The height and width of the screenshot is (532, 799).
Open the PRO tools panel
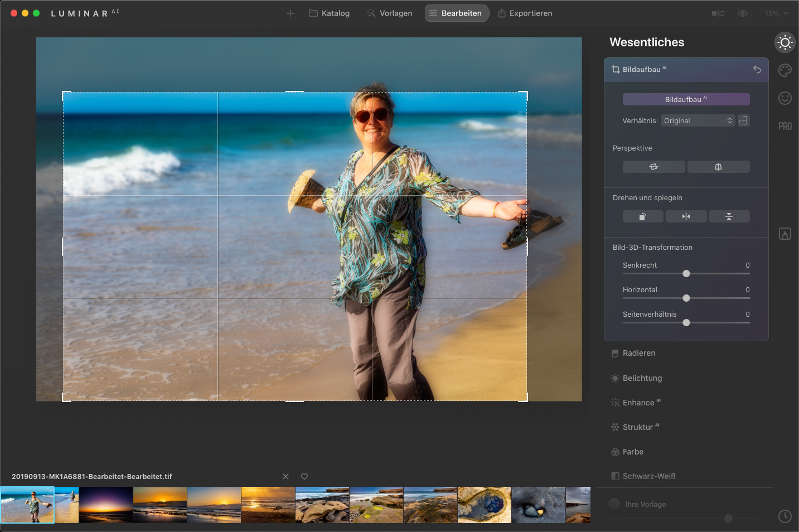[x=785, y=127]
